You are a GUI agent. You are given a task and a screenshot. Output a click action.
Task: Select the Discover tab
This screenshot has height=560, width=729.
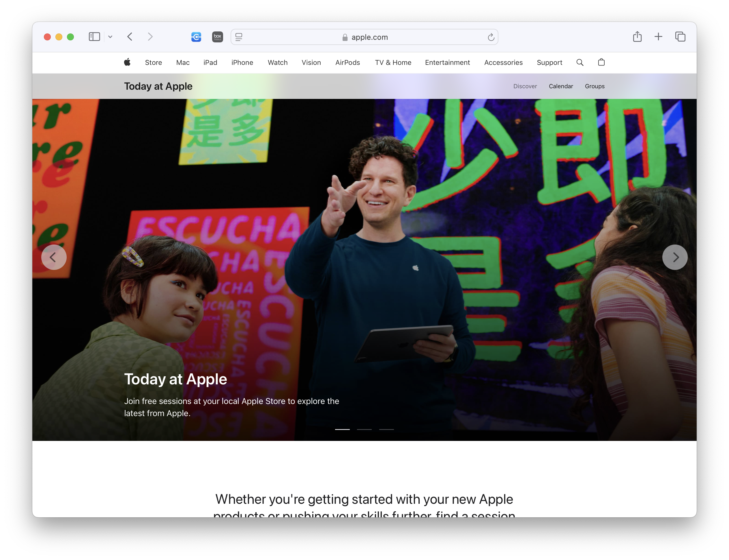pos(525,86)
